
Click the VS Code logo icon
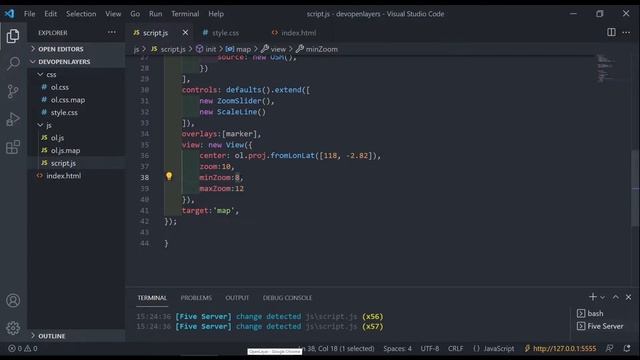[x=9, y=13]
